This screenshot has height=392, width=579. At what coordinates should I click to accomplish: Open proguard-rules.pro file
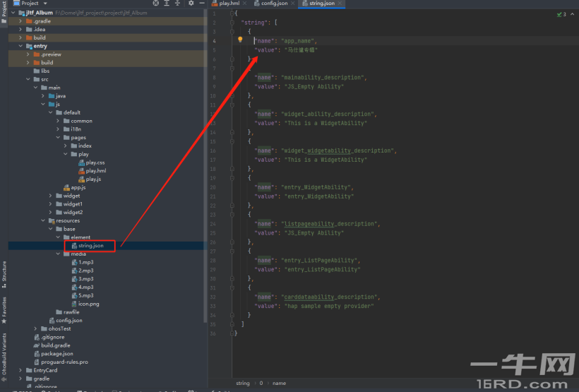pyautogui.click(x=61, y=362)
